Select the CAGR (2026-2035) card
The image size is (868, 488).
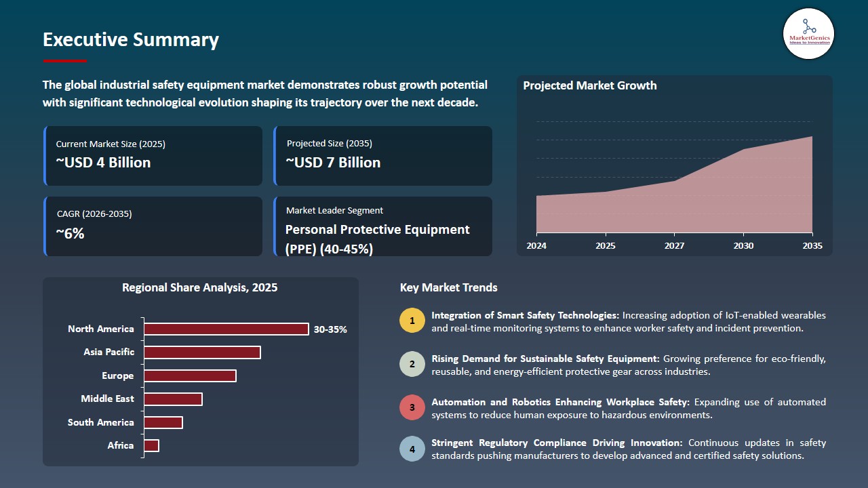(x=153, y=226)
